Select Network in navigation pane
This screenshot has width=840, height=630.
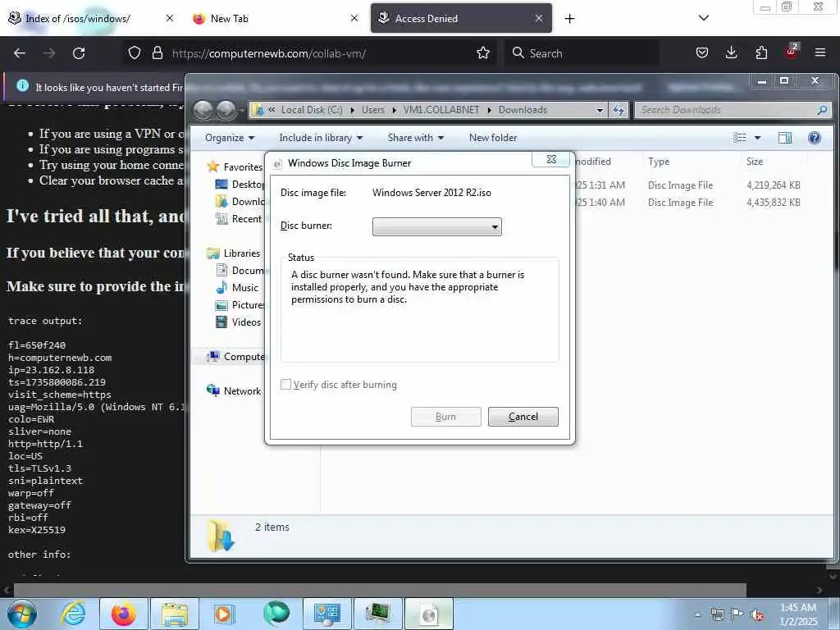pyautogui.click(x=234, y=391)
